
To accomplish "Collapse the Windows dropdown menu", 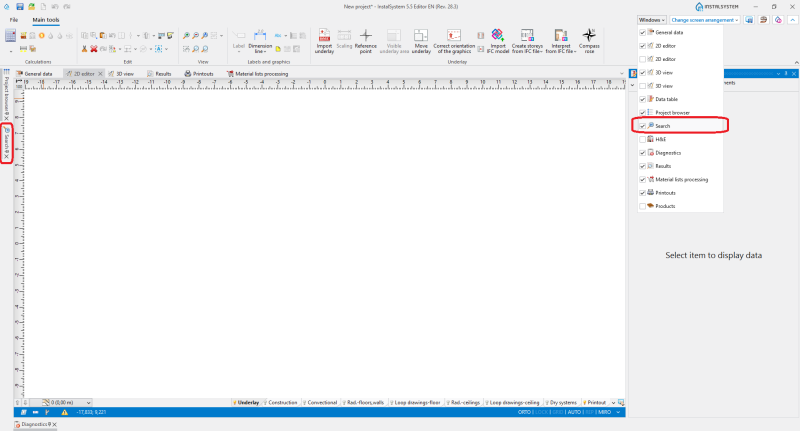I will (x=652, y=19).
